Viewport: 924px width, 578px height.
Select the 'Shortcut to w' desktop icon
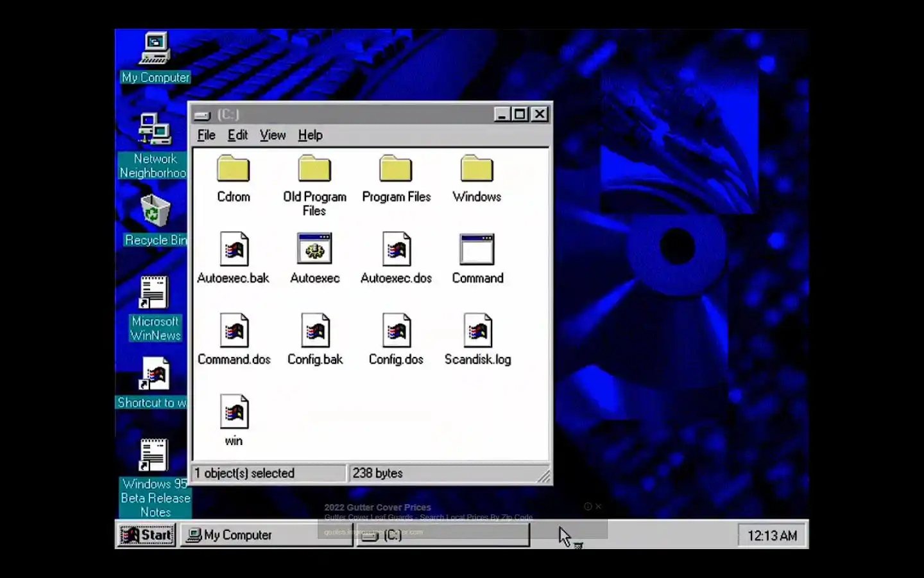(x=154, y=374)
